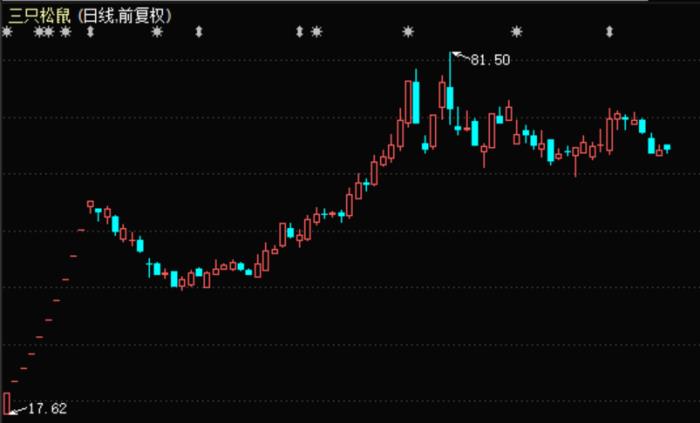Open star marker left of 81.50 peak
Screen dimensions: 700x423
(x=407, y=32)
